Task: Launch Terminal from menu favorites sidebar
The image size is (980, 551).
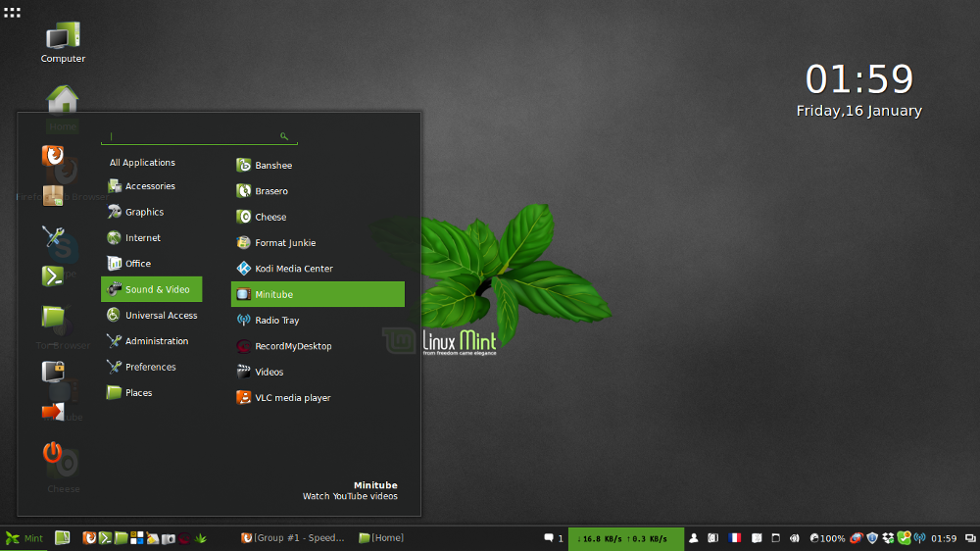Action: point(53,275)
